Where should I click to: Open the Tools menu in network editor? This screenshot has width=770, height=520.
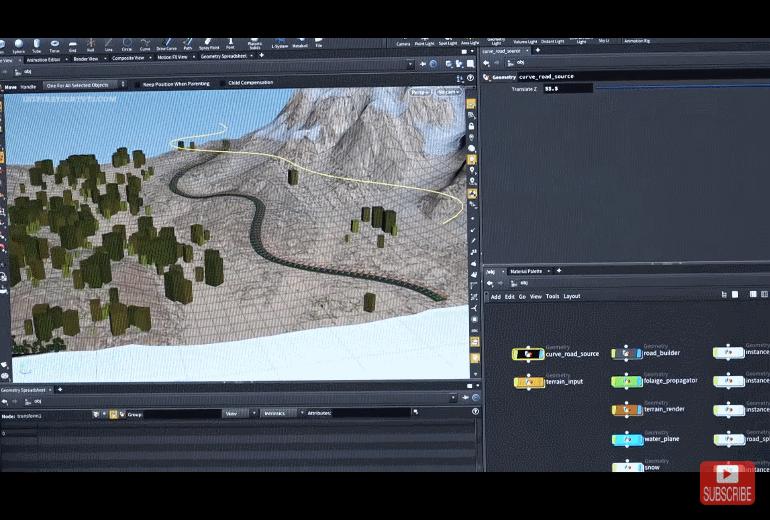pyautogui.click(x=552, y=296)
